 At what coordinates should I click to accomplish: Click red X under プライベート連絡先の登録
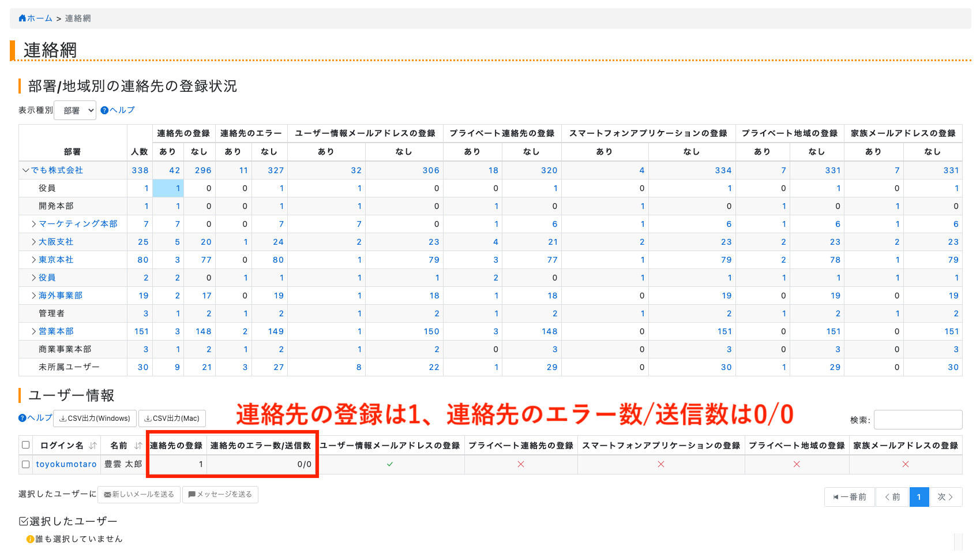(521, 464)
